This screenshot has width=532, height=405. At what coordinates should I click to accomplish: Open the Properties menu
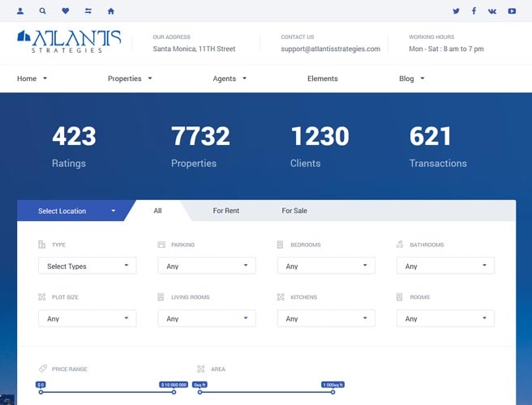coord(130,79)
